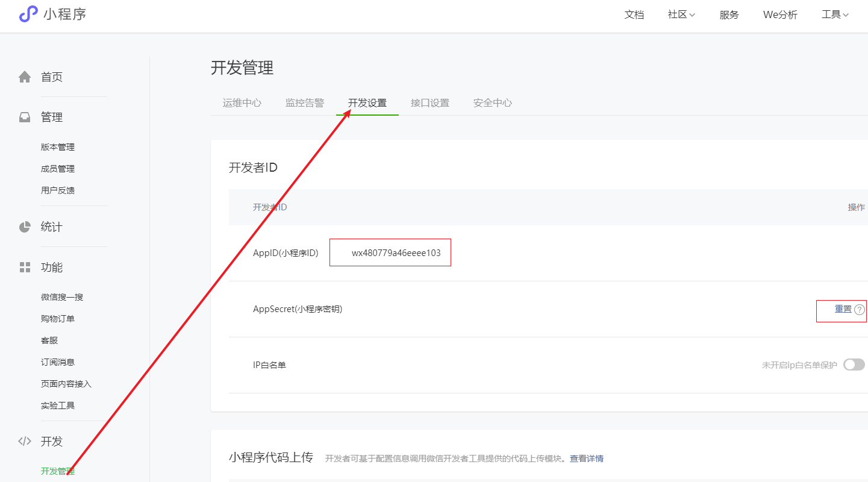Image resolution: width=868 pixels, height=482 pixels.
Task: Click the 操作 column header
Action: click(x=857, y=207)
